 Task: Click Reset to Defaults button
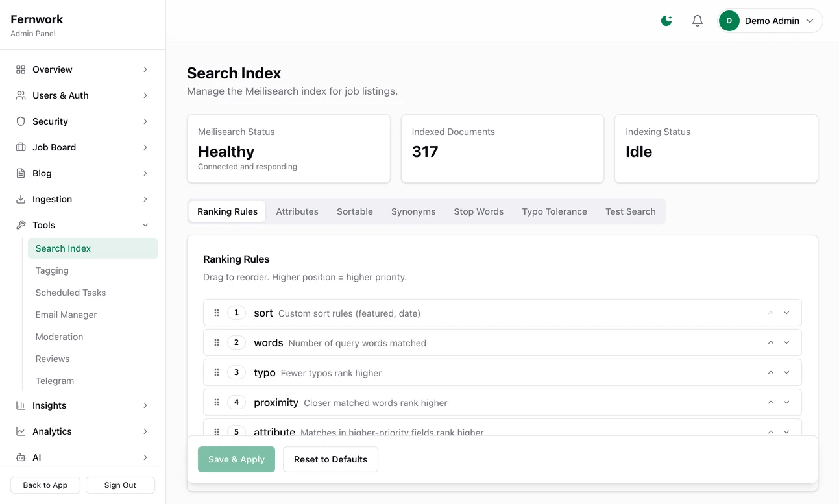330,459
